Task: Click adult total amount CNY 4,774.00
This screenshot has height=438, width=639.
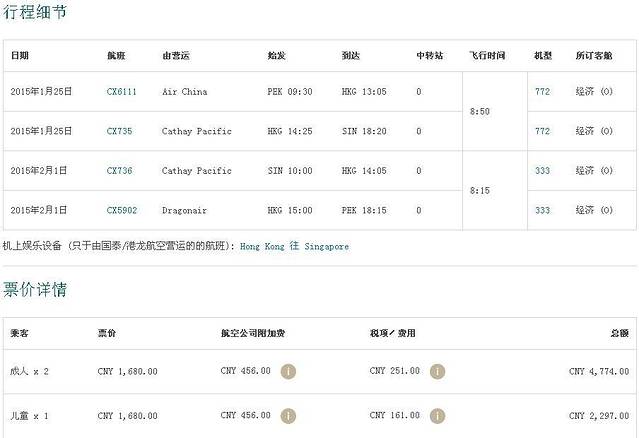Action: pyautogui.click(x=598, y=371)
